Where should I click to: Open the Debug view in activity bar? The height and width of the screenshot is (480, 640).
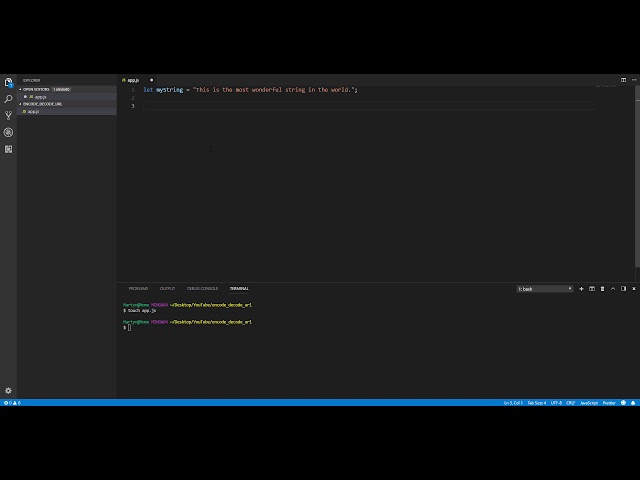pyautogui.click(x=8, y=132)
